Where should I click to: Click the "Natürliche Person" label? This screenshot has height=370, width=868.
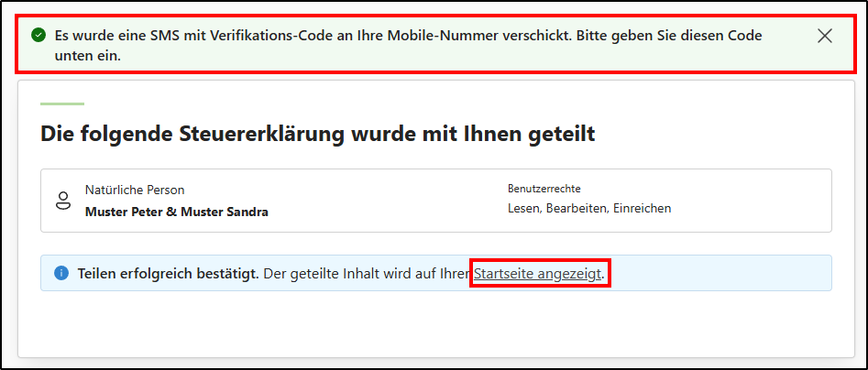pos(135,190)
